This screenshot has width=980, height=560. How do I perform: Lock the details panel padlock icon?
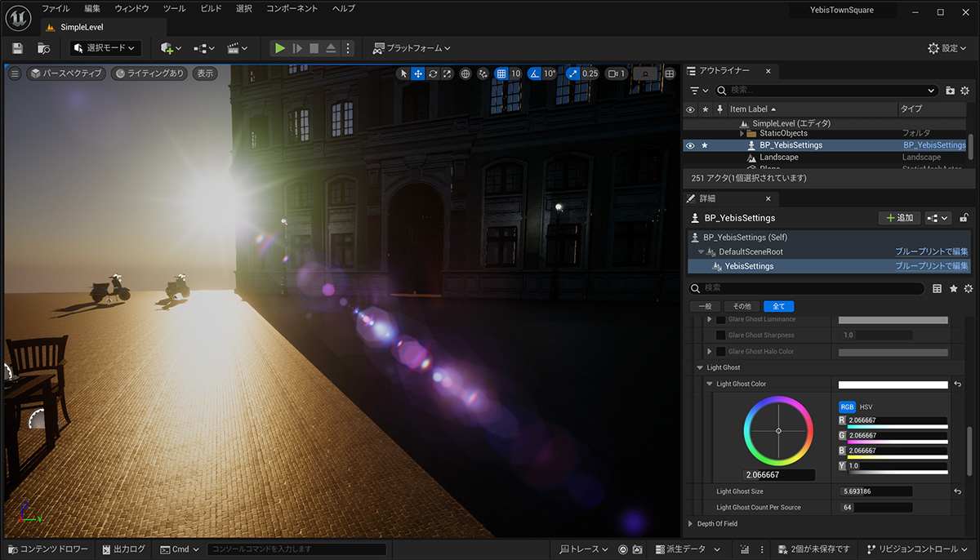pyautogui.click(x=964, y=218)
